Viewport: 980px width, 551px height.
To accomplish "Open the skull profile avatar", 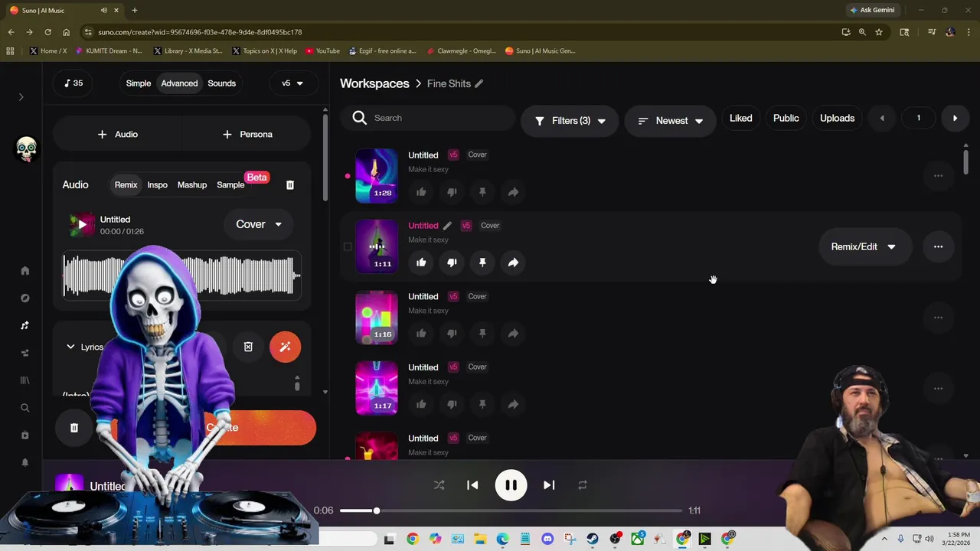I will (x=26, y=148).
